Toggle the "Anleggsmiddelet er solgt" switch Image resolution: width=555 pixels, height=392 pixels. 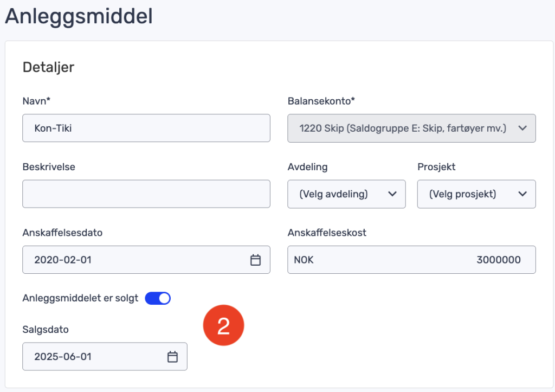158,298
